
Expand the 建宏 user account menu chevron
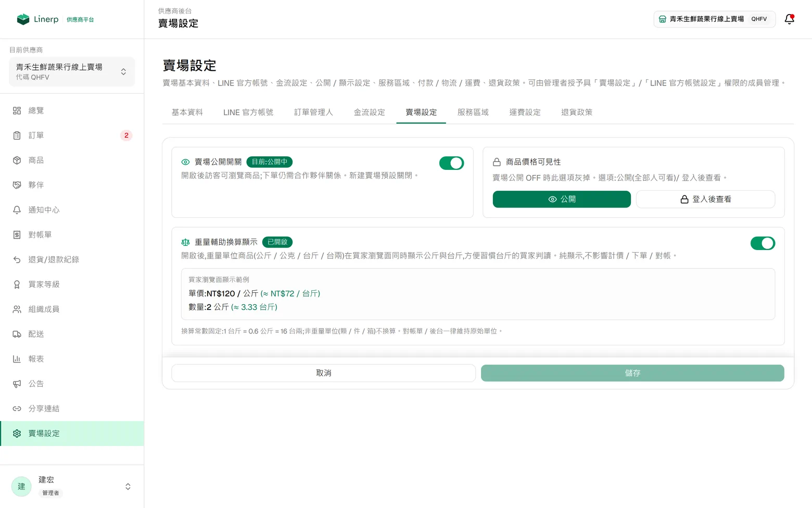click(128, 487)
